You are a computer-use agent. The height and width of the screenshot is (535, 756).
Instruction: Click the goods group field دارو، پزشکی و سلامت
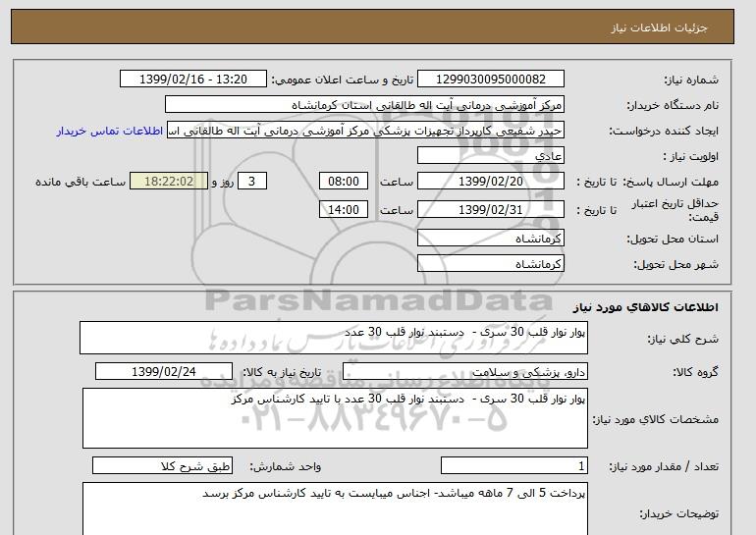pos(464,372)
